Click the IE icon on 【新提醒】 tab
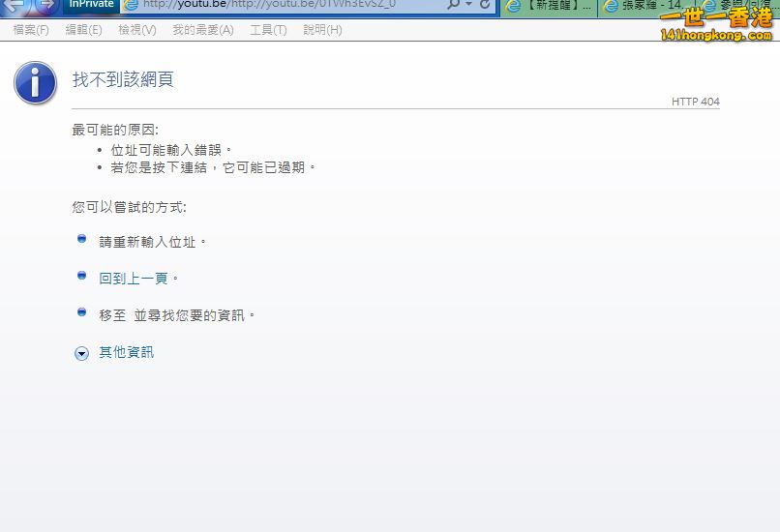The width and height of the screenshot is (780, 532). click(513, 6)
